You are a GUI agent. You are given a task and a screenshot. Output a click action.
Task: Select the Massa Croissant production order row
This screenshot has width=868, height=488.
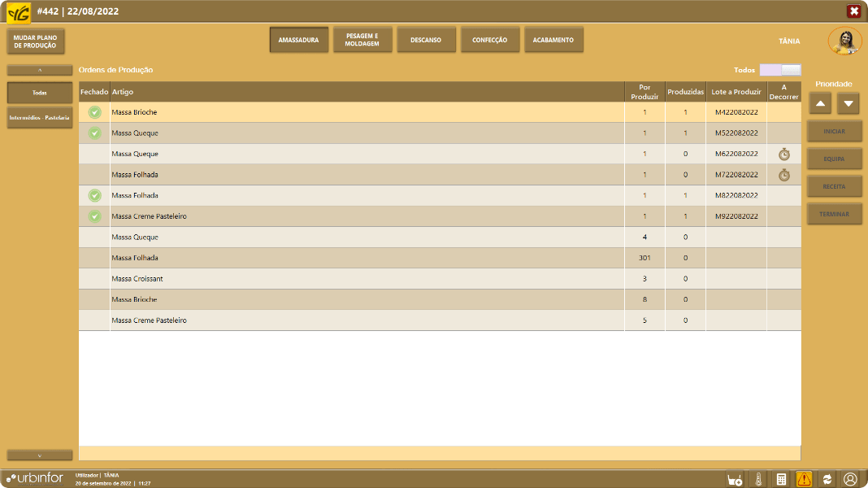366,279
